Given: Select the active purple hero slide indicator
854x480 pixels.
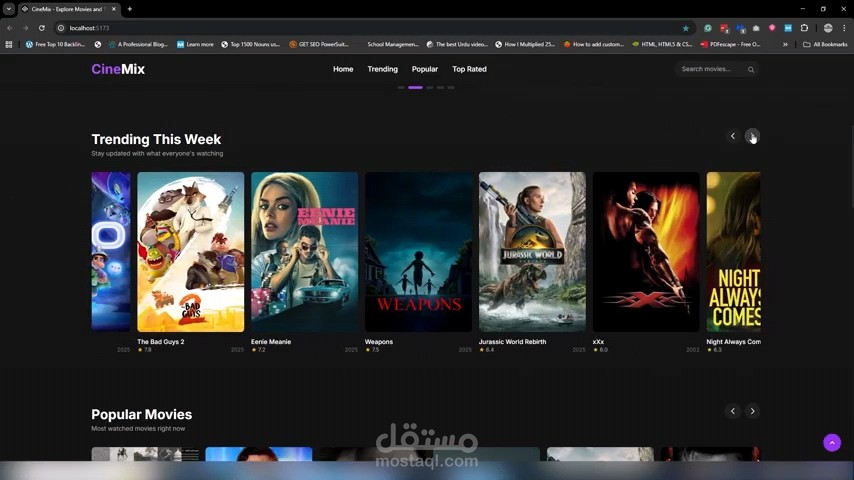Looking at the screenshot, I should [x=415, y=87].
